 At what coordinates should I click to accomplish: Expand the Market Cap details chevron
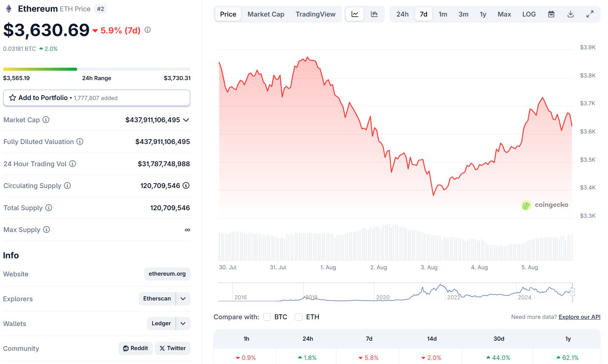(186, 120)
